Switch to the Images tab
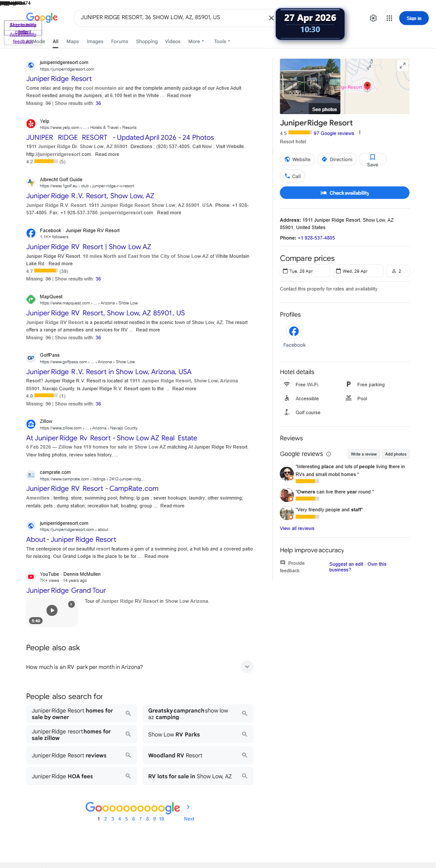441x868 pixels. click(95, 41)
